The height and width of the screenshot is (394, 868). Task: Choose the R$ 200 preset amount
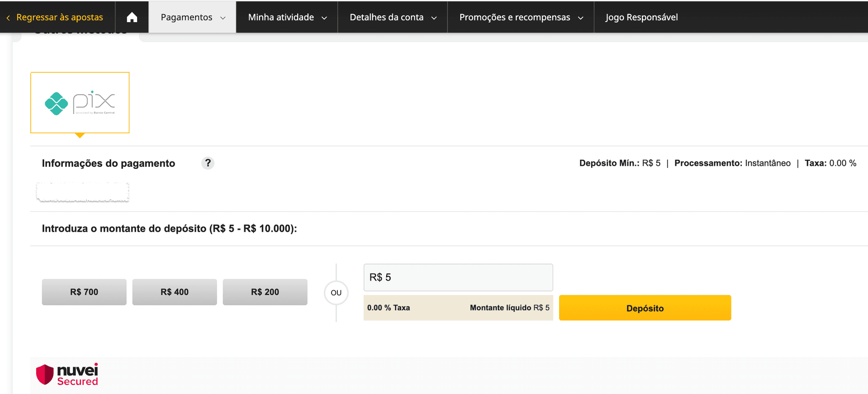[x=265, y=292]
